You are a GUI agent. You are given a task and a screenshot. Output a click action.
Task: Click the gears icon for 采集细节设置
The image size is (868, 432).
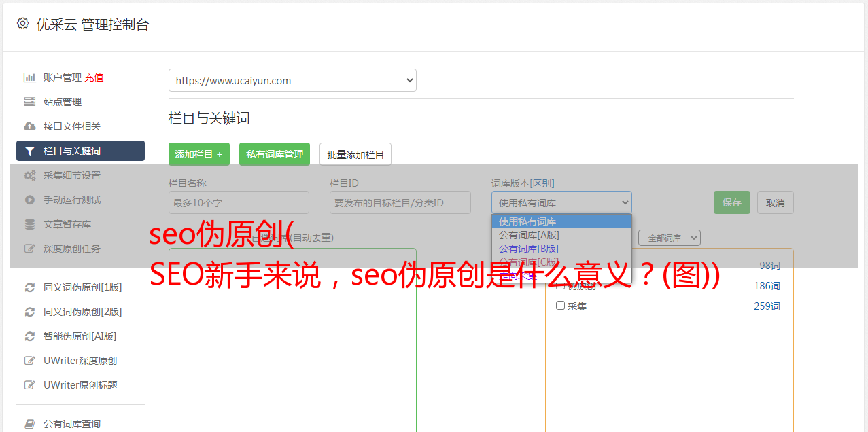[x=30, y=175]
